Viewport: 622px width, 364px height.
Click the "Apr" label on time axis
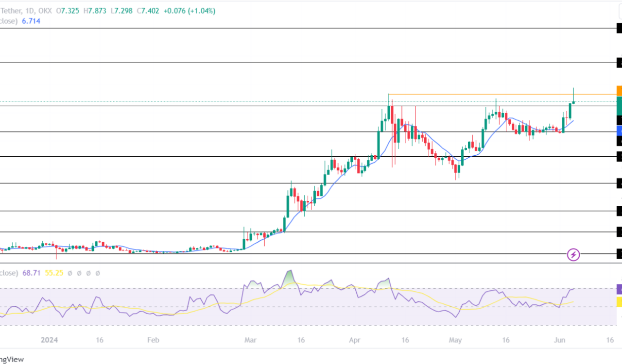tap(356, 340)
